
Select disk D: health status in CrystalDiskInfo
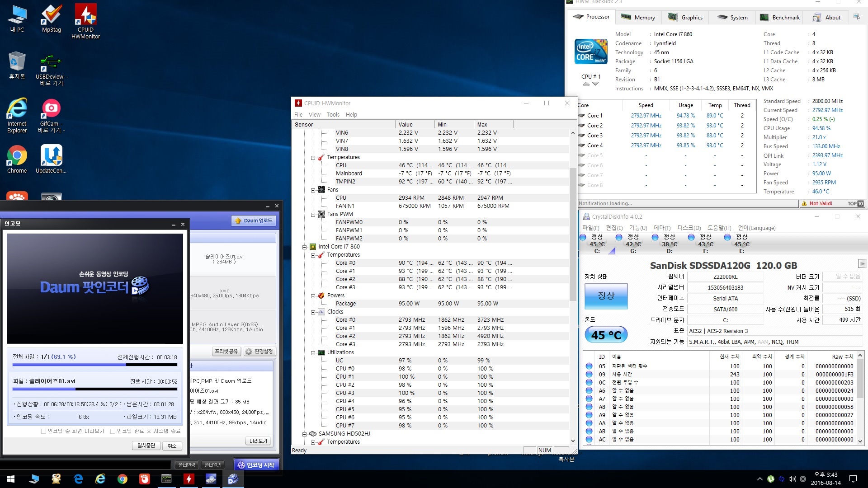(x=669, y=244)
